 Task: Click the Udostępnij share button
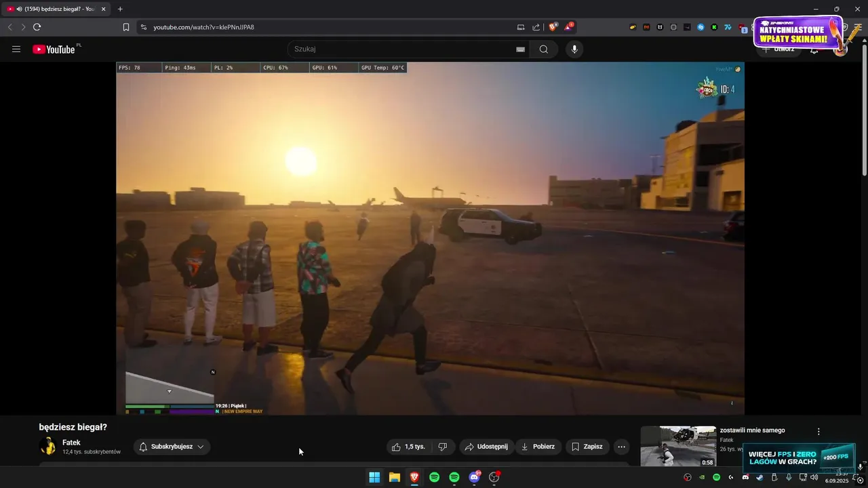(486, 447)
